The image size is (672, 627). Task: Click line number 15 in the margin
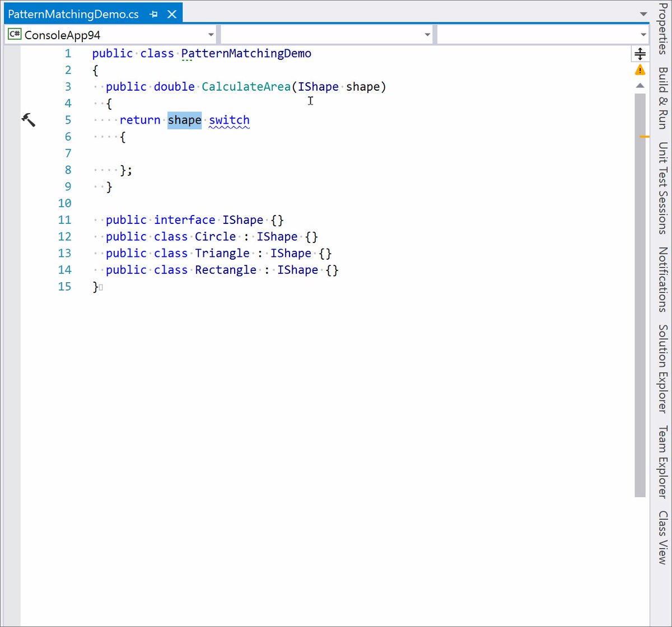(x=65, y=287)
